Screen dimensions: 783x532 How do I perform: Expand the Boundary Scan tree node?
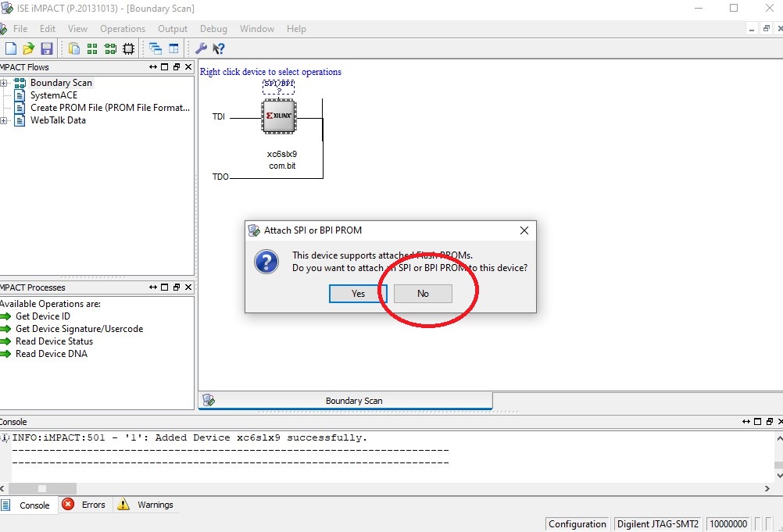3,83
